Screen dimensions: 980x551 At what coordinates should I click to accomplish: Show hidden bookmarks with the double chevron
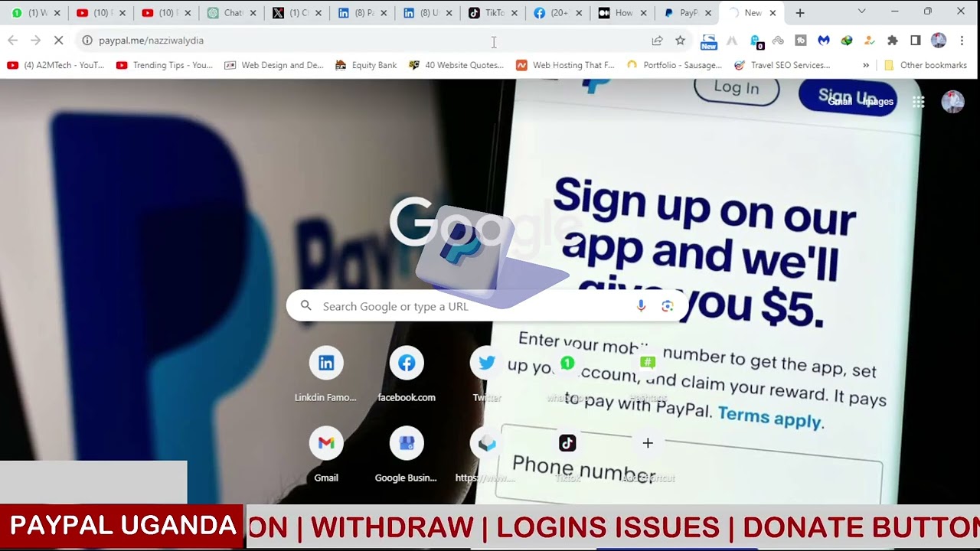point(866,65)
